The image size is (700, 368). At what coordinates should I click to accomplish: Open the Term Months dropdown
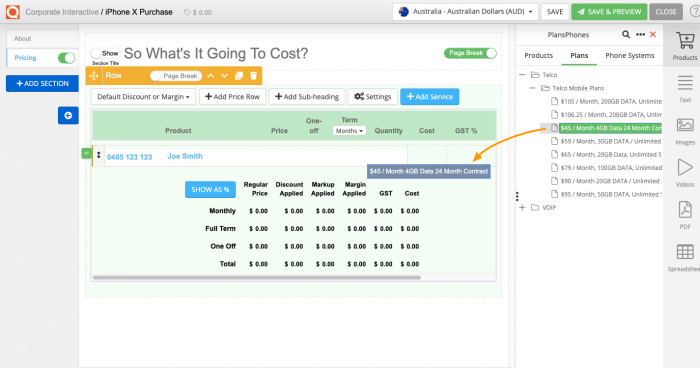click(349, 131)
